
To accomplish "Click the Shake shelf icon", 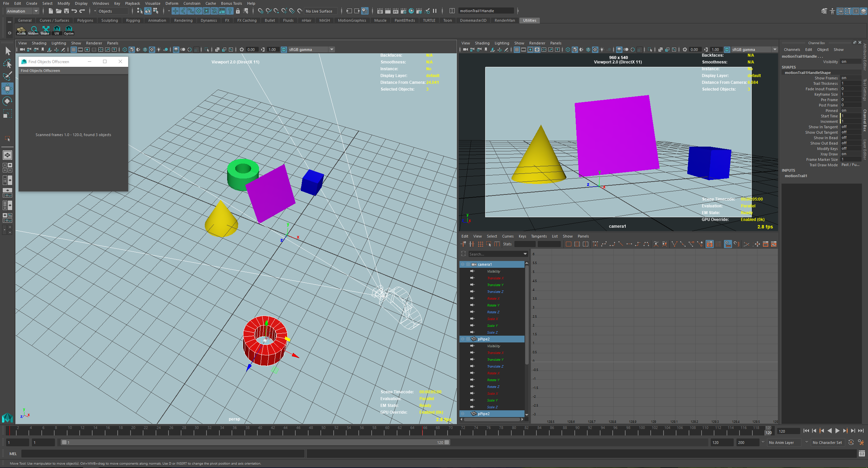I will point(45,31).
